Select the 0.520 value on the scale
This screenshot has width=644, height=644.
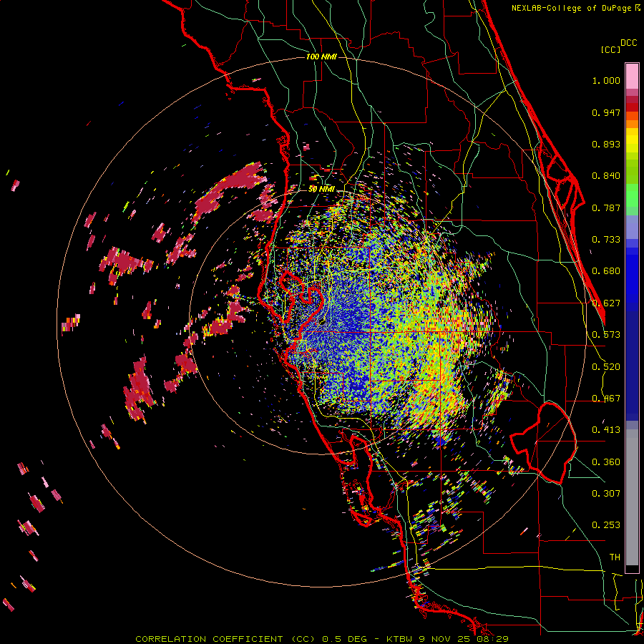coord(606,367)
